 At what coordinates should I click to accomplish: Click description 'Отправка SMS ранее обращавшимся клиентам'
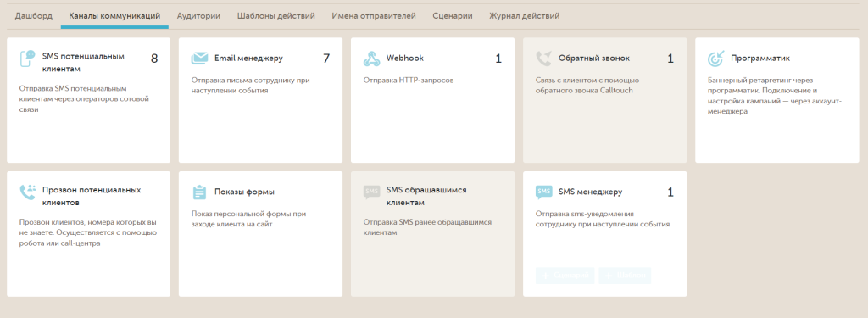coord(427,228)
